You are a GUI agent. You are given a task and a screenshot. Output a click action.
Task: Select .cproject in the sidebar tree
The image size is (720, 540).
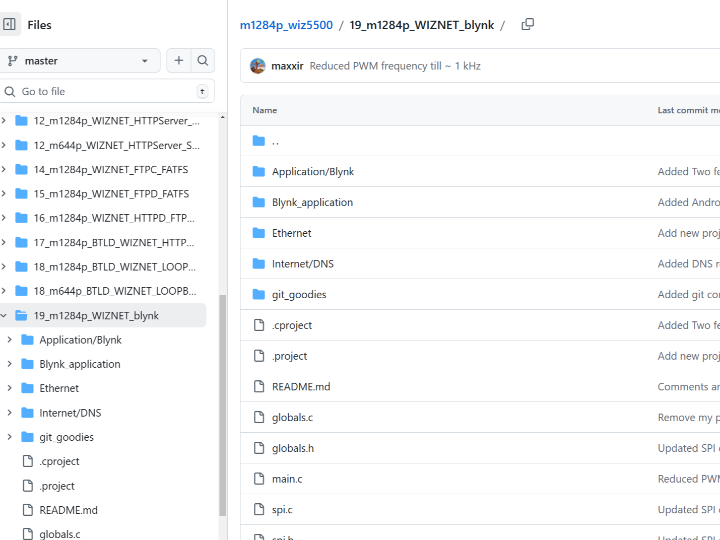pos(59,461)
